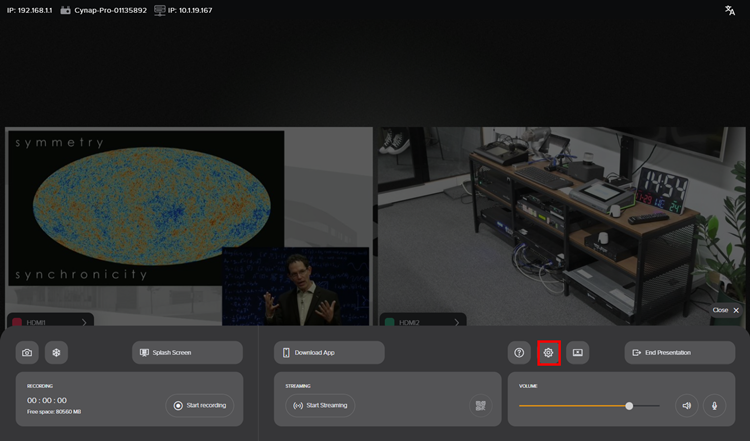Click the recording timer 00 : 00 : 00
This screenshot has height=441, width=750.
coord(47,400)
